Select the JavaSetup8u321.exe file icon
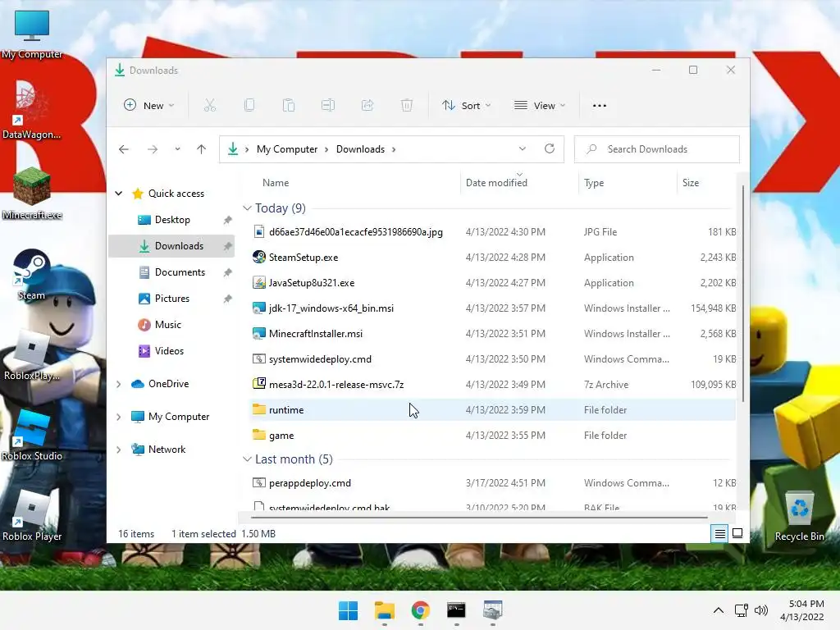The image size is (840, 630). pyautogui.click(x=258, y=282)
